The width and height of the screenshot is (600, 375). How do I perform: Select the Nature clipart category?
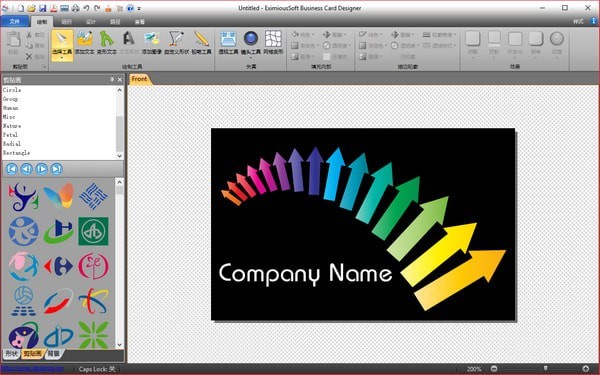coord(12,126)
